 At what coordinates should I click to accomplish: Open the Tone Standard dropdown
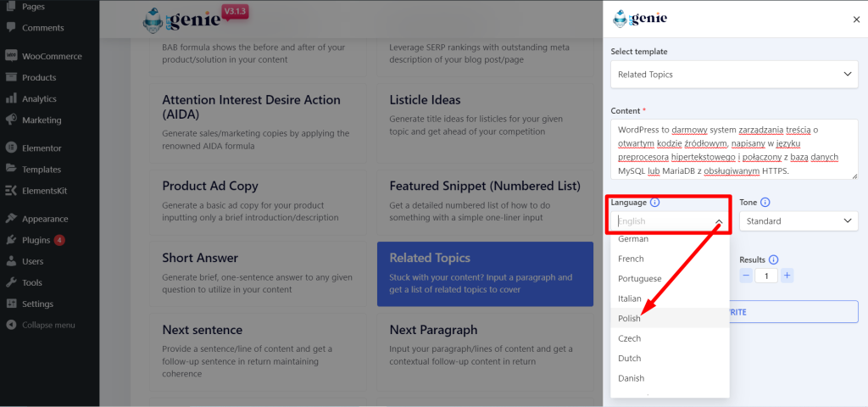click(x=798, y=221)
